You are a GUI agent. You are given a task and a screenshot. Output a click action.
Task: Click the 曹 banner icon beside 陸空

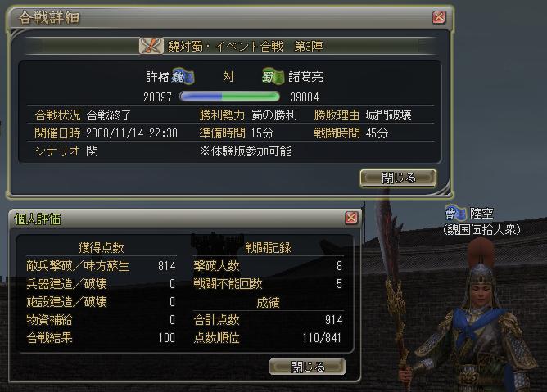[x=455, y=213]
